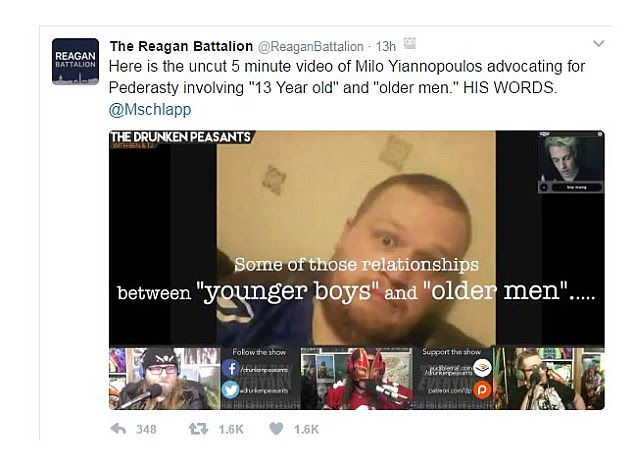
Task: Open the tweet options chevron dropdown
Action: tap(598, 43)
